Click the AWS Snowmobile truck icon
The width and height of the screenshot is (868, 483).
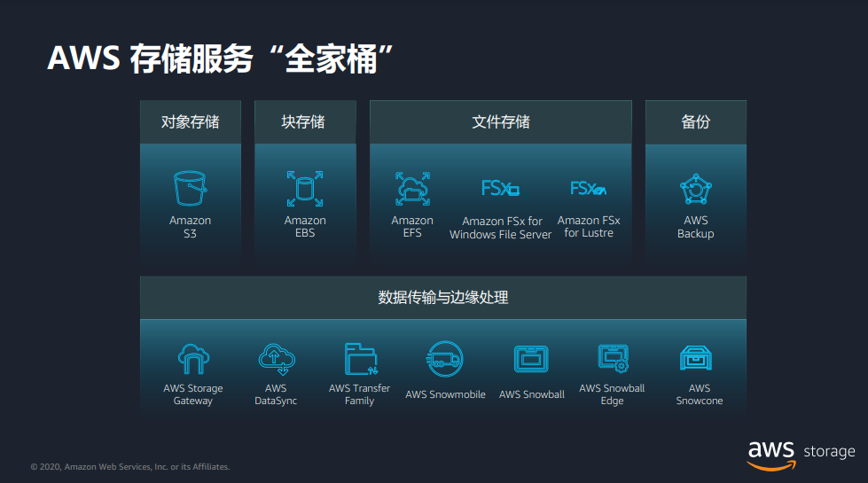click(x=445, y=359)
